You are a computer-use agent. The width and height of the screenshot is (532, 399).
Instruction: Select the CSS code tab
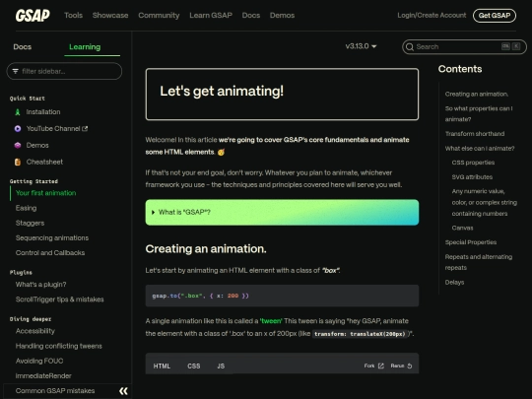pyautogui.click(x=194, y=366)
